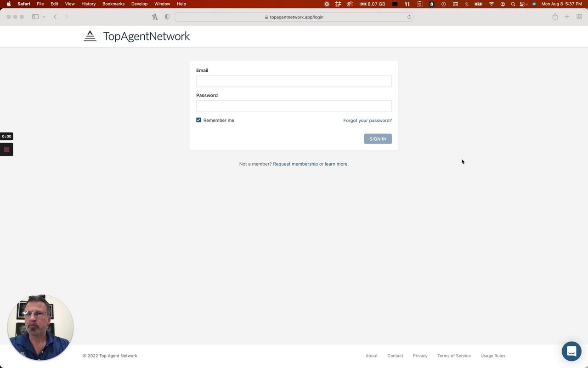Open the About footer link
588x368 pixels.
(372, 356)
